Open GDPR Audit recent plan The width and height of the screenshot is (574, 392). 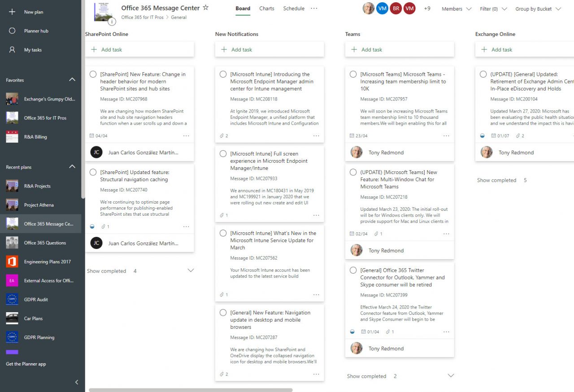[40, 300]
